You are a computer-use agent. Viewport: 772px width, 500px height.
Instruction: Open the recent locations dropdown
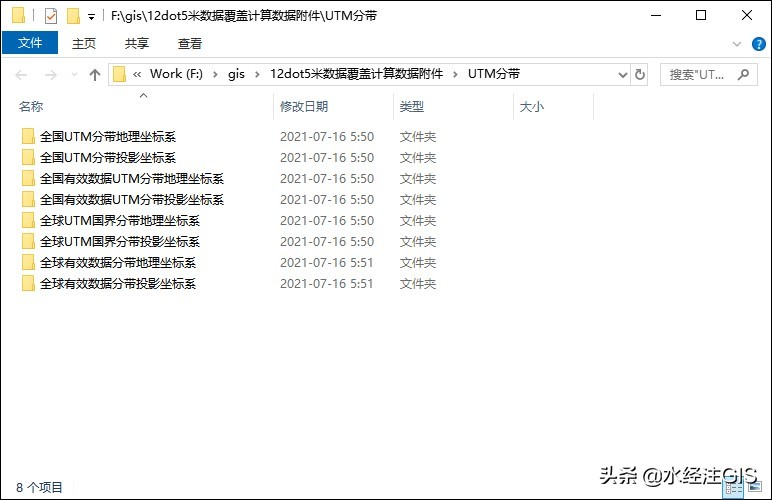74,75
